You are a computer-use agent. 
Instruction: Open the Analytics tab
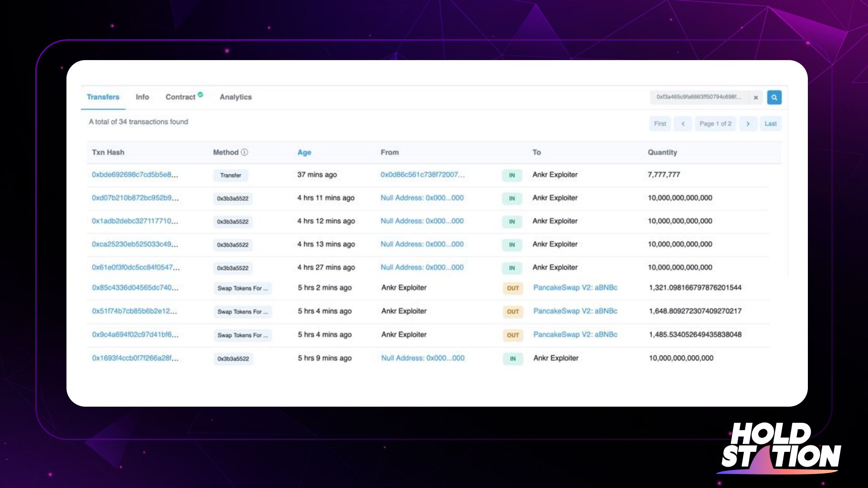coord(236,97)
